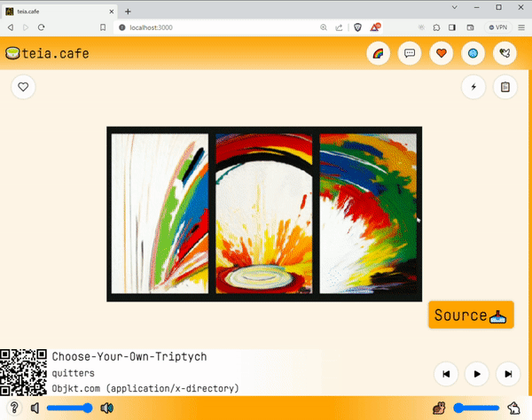Click Brave Rewards triangle icon
This screenshot has height=420, width=532.
click(375, 27)
